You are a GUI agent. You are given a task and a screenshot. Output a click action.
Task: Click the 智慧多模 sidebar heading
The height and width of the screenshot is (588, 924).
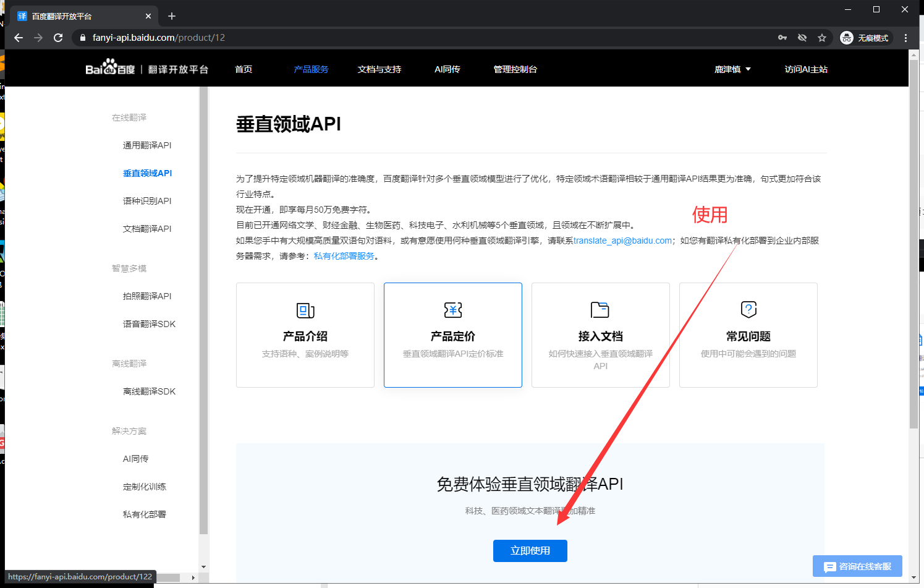(x=129, y=268)
